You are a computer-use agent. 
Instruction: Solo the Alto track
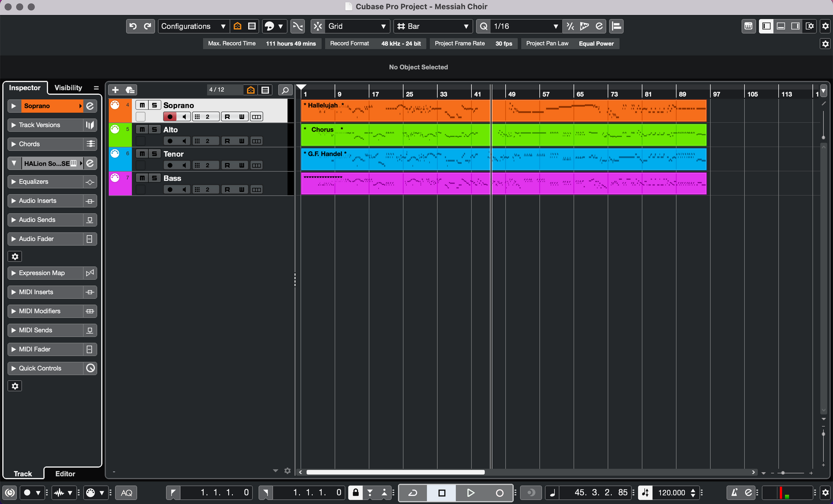154,129
